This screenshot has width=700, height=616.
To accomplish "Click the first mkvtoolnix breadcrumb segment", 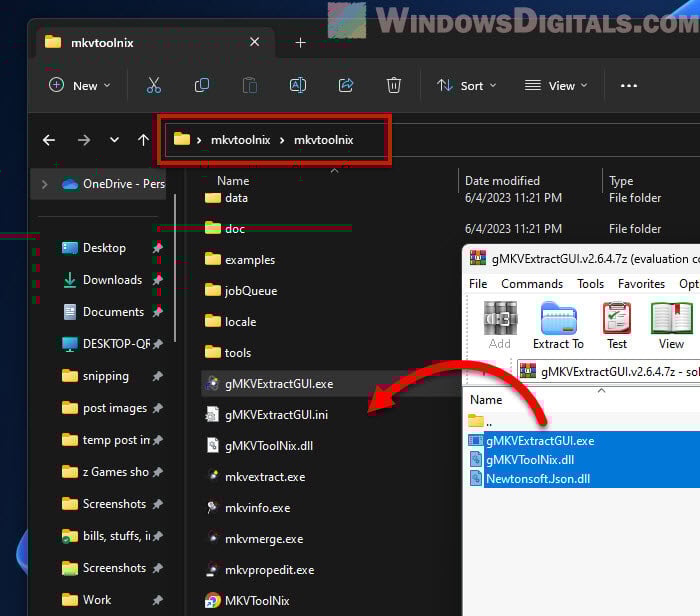I will 241,140.
